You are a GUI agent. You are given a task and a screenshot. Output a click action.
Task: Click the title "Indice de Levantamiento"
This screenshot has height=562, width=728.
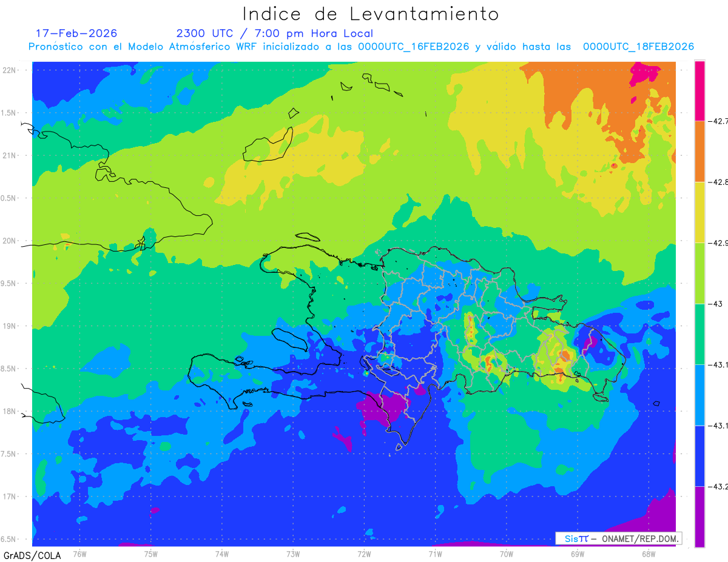point(371,14)
